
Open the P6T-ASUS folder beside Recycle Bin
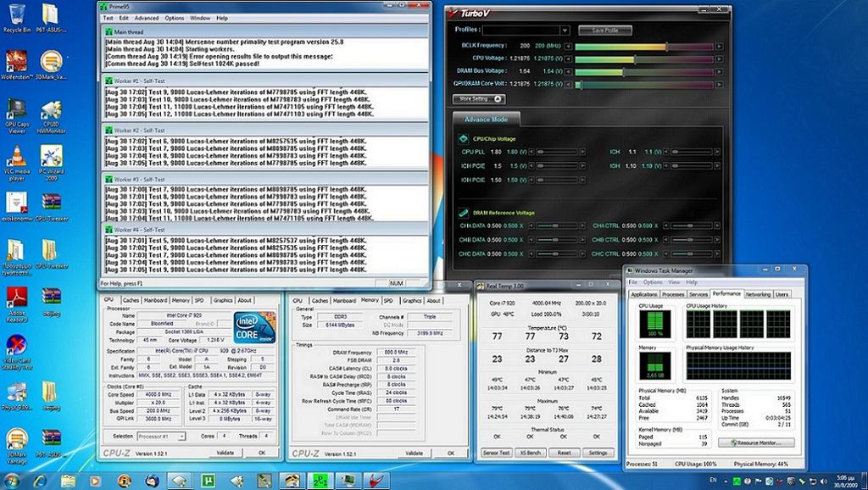(x=51, y=18)
